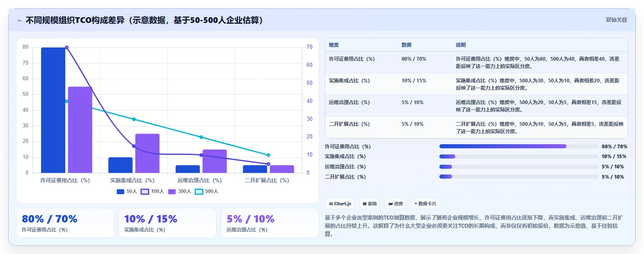
Task: Click the blue 50人 bar for 二开扩展占比
Action: 255,169
